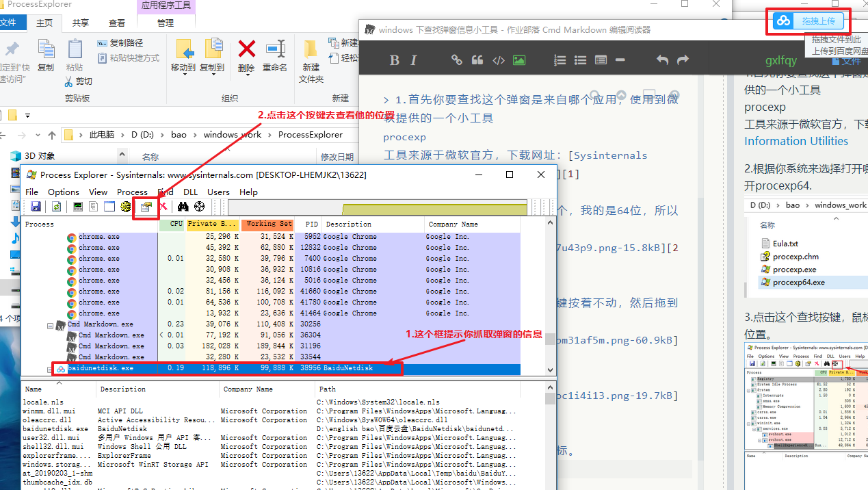Toggle Show Process Tree icon in Process Explorer
This screenshot has height=490, width=868.
click(x=94, y=207)
